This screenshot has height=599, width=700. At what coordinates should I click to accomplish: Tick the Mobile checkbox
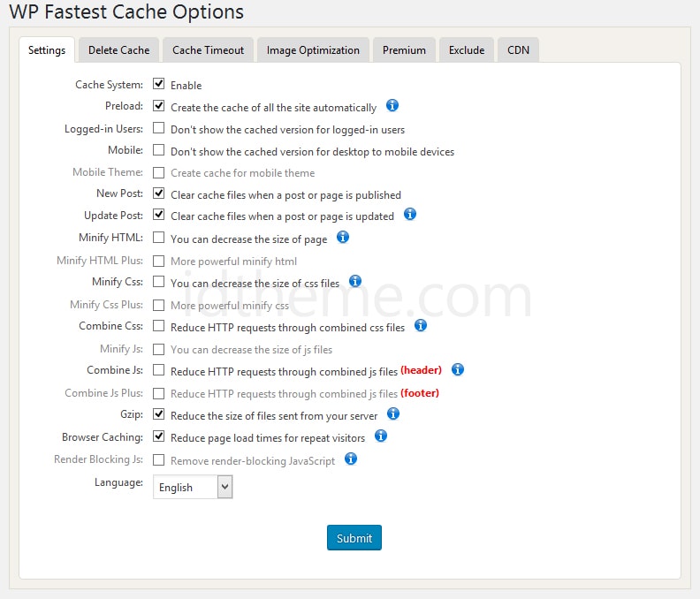click(x=158, y=150)
